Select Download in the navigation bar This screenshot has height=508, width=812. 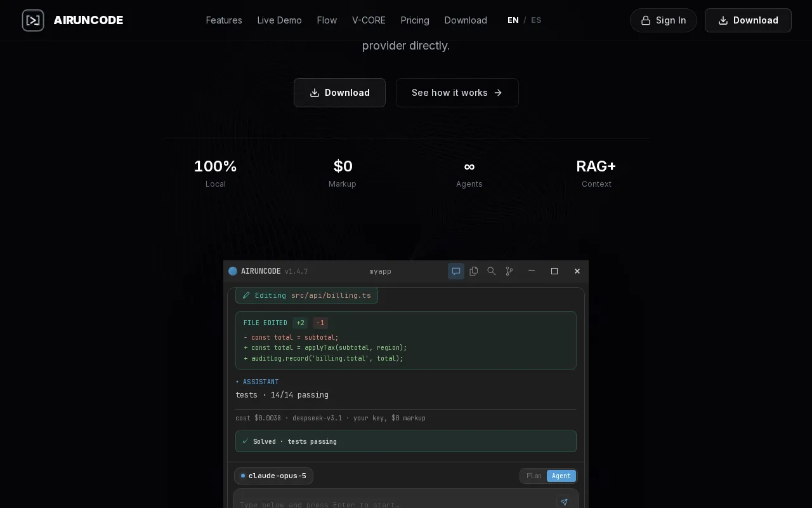tap(466, 20)
